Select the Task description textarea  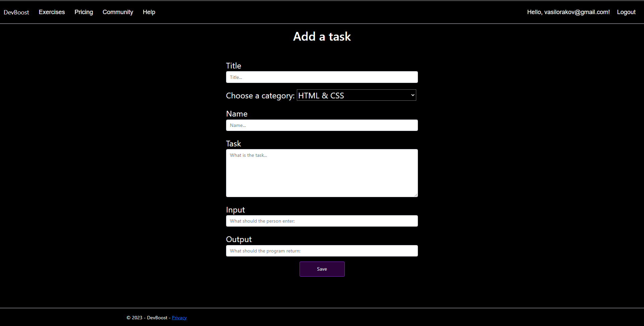point(322,173)
